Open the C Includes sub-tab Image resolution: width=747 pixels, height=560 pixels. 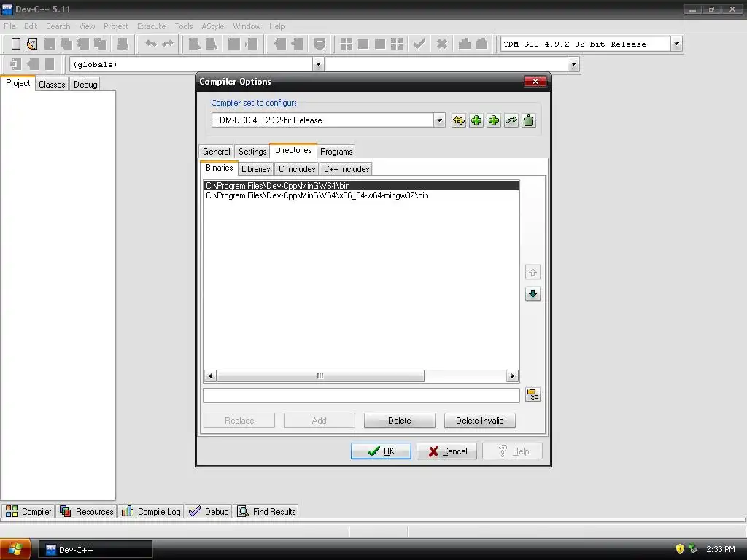tap(297, 169)
